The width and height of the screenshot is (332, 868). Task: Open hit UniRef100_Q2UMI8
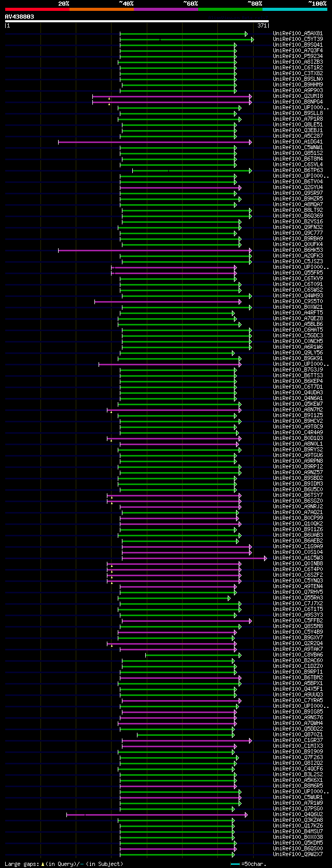point(298,96)
